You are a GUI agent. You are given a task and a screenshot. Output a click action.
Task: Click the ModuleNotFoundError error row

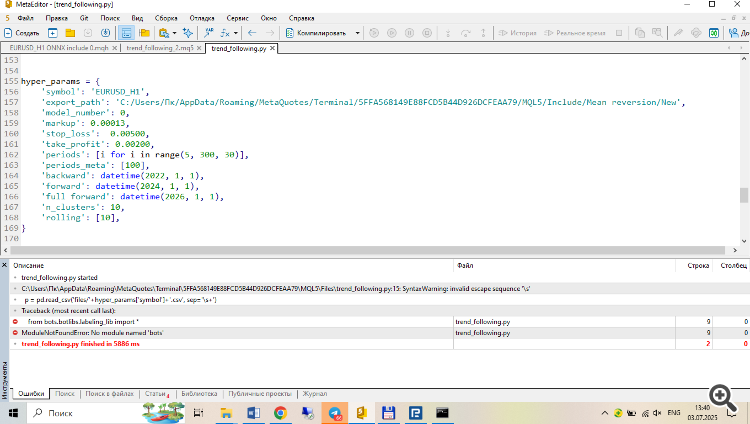379,333
